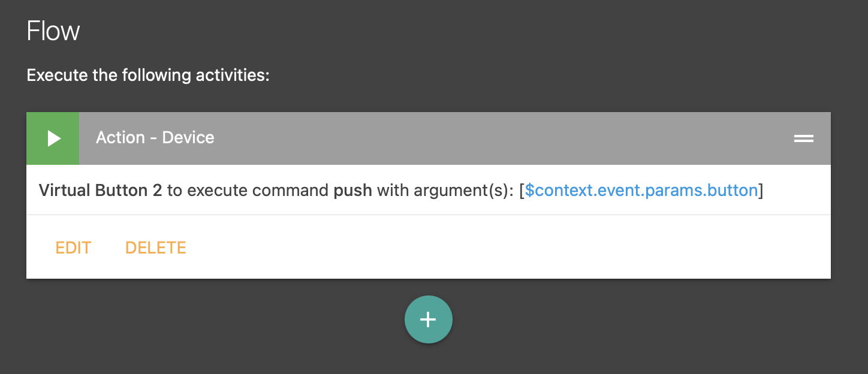Add a new activity with the plus button
The image size is (868, 374).
pos(428,320)
